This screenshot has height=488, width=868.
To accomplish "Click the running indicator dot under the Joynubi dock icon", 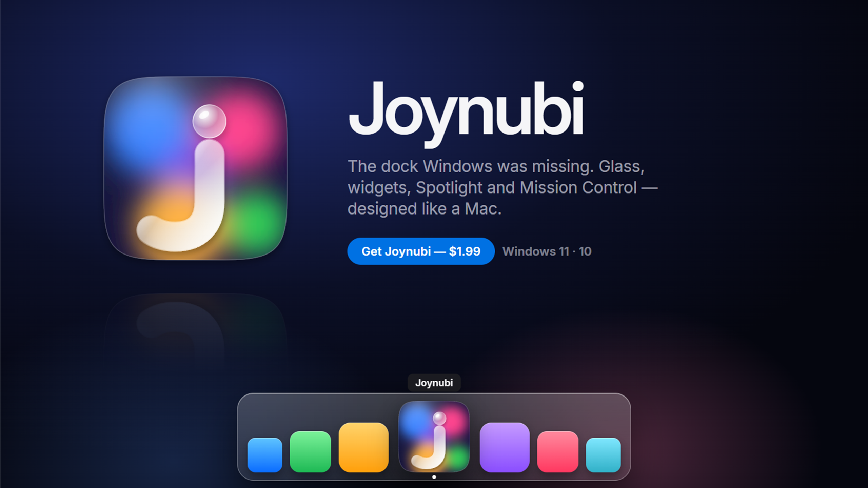I will [434, 477].
